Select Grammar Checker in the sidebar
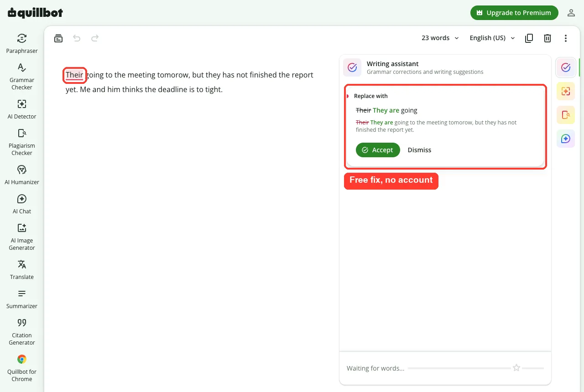The image size is (584, 392). (x=22, y=77)
